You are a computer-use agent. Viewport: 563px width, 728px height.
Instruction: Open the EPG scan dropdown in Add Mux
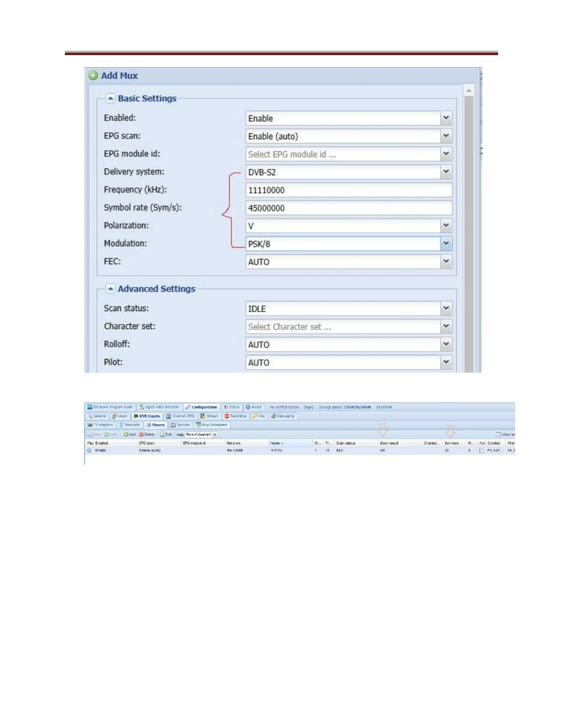click(x=446, y=136)
